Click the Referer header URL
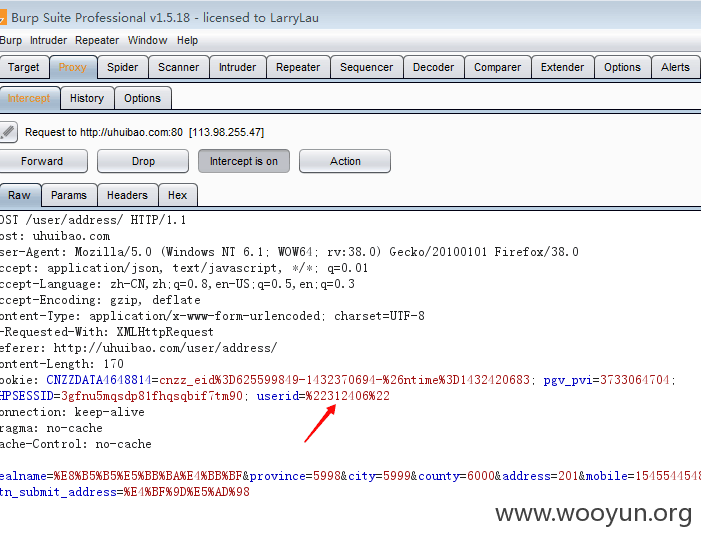Screen dimensions: 701x542 [x=165, y=348]
